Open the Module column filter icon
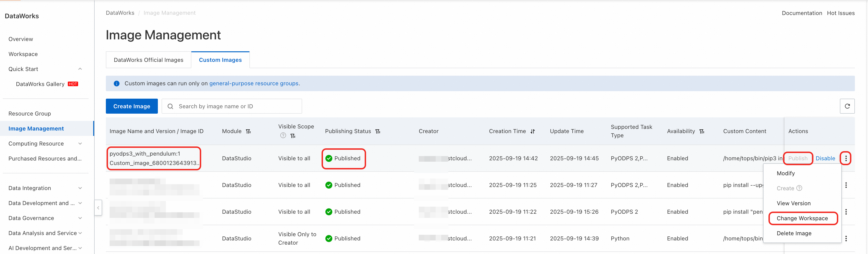868x254 pixels. pyautogui.click(x=248, y=131)
